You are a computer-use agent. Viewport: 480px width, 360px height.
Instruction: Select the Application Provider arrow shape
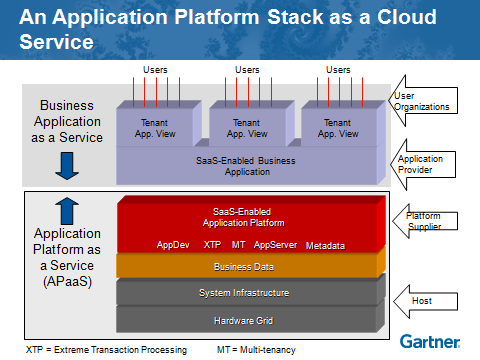423,164
